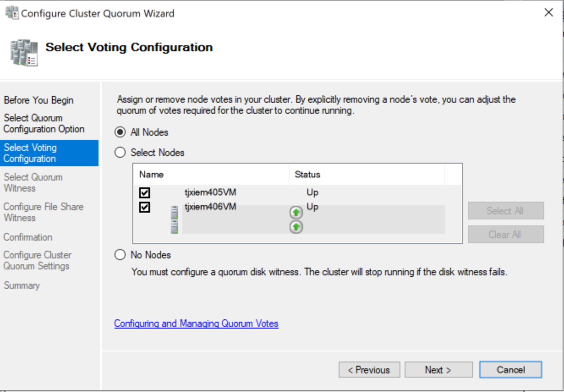The height and width of the screenshot is (392, 564).
Task: Close the Configure Cluster Quorum Wizard window
Action: click(548, 13)
